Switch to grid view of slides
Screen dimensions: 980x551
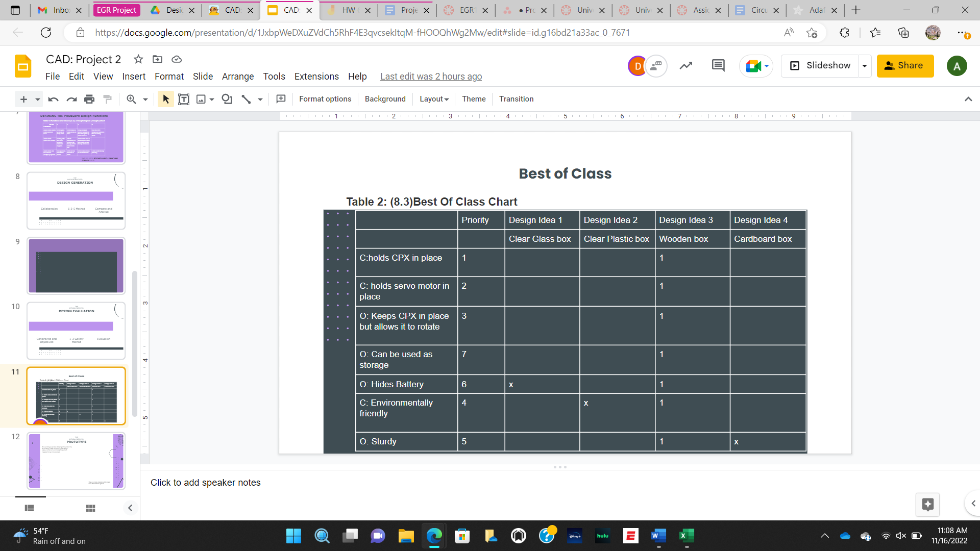pyautogui.click(x=90, y=508)
